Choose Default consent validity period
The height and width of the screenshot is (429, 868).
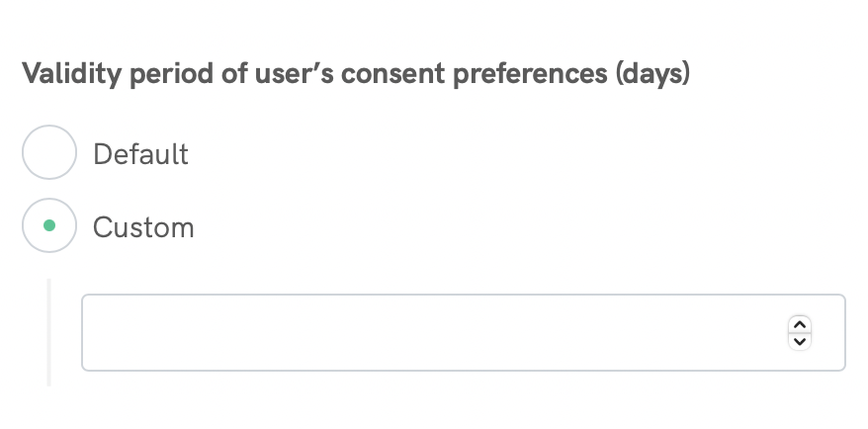click(x=49, y=152)
